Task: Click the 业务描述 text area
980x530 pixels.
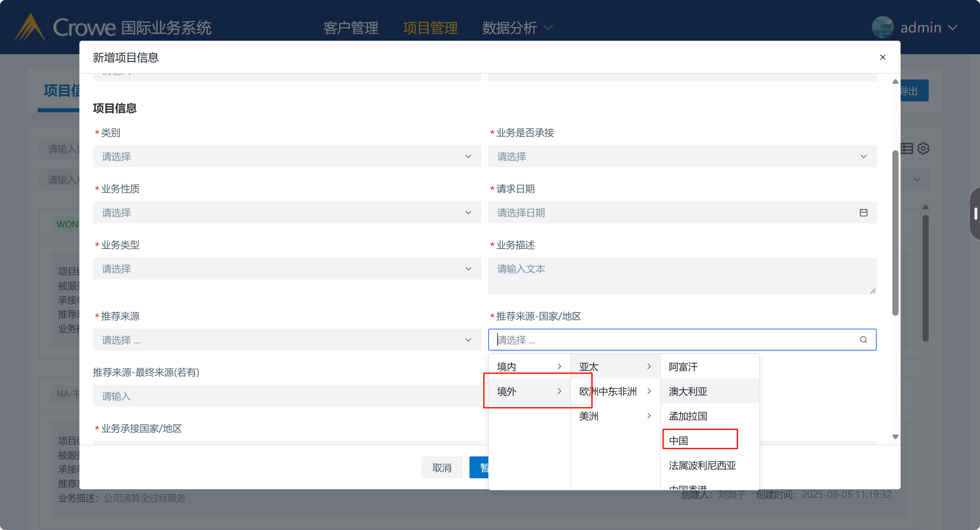Action: click(x=682, y=276)
